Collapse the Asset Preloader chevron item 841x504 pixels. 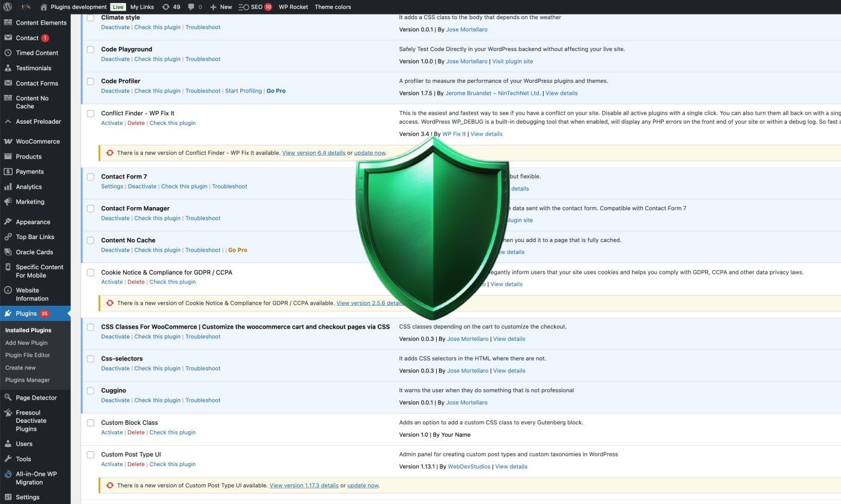(8, 121)
